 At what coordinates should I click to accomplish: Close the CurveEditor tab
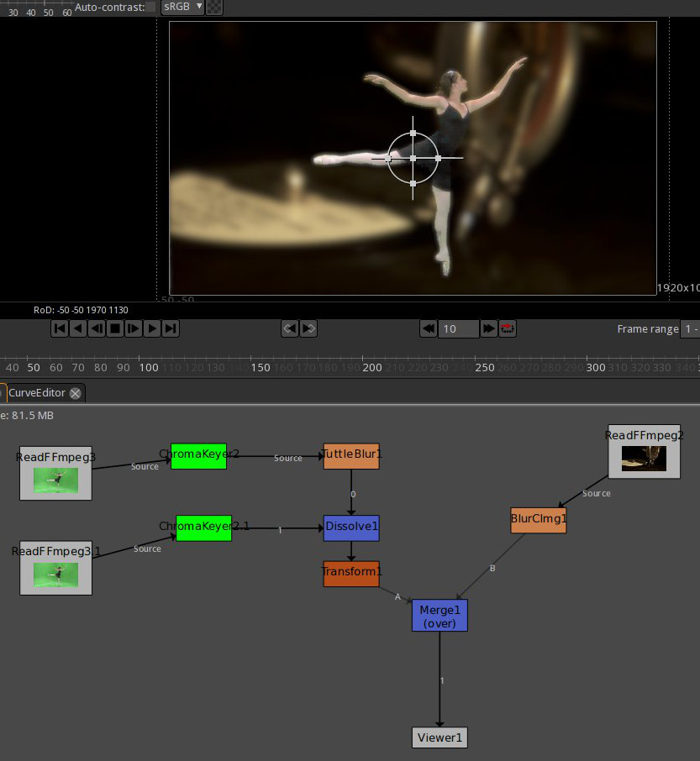76,393
